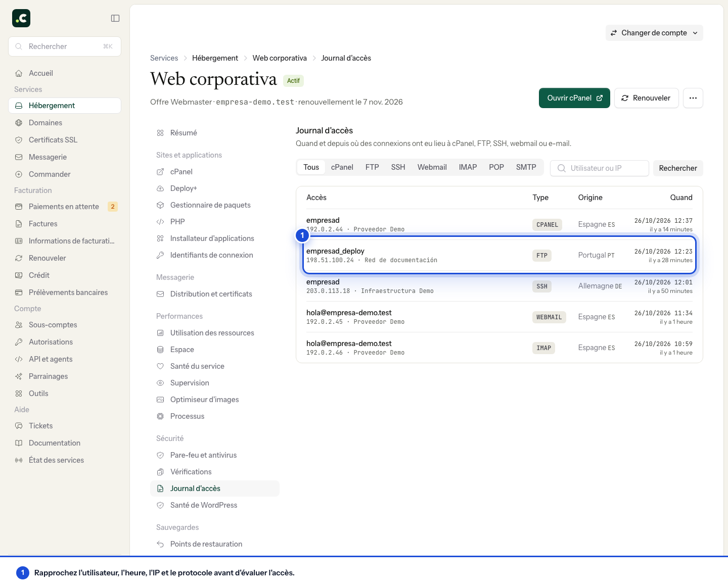This screenshot has height=588, width=728.
Task: Click the Certificats SSL shield icon
Action: point(19,140)
